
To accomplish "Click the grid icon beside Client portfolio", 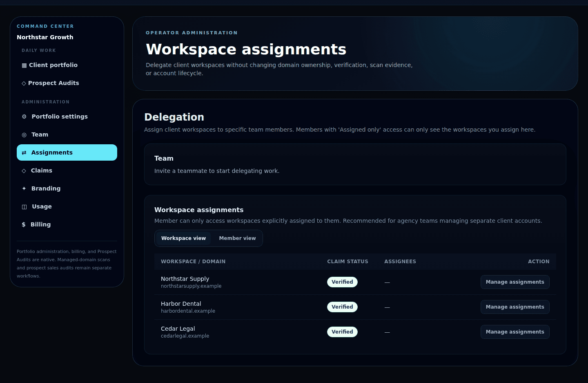I will click(x=24, y=65).
